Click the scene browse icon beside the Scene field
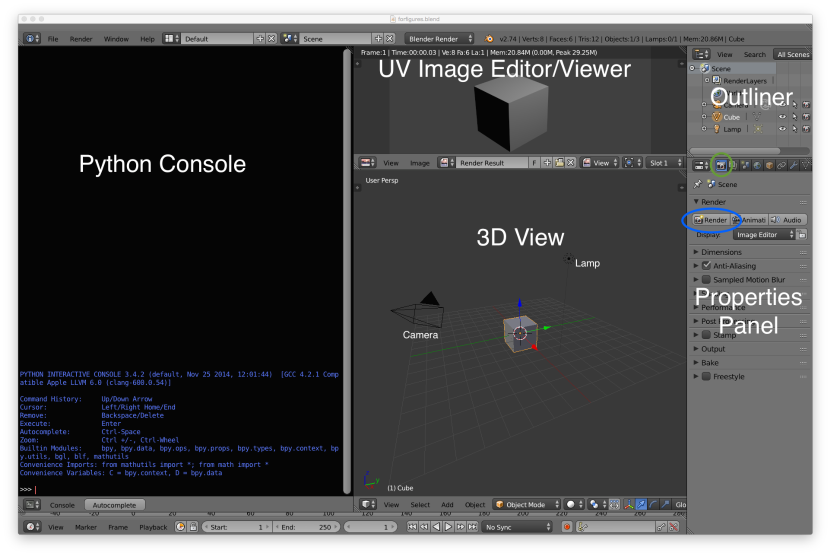 click(x=289, y=39)
